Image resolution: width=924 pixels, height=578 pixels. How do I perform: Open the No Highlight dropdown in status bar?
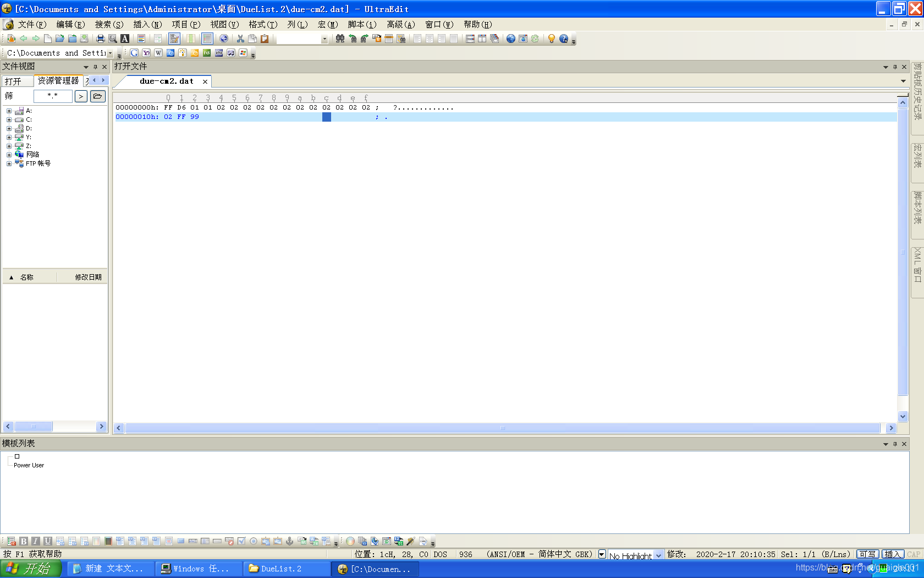[x=658, y=555]
